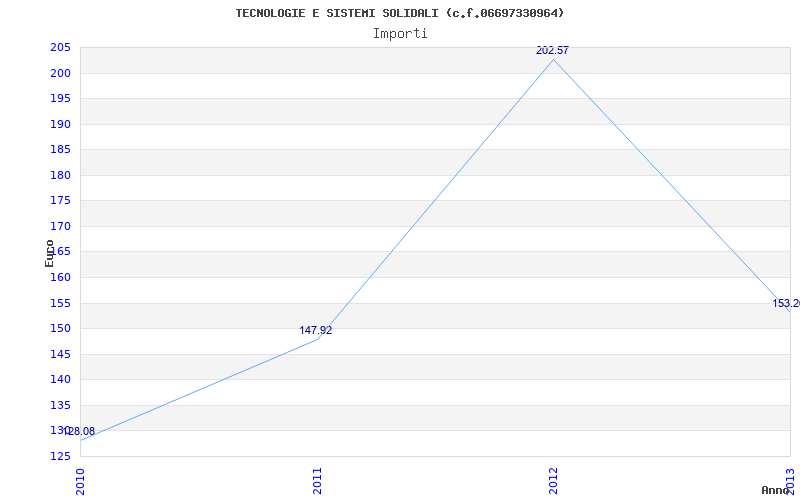Click the line data point at 2011
This screenshot has height=500, width=800.
[317, 339]
